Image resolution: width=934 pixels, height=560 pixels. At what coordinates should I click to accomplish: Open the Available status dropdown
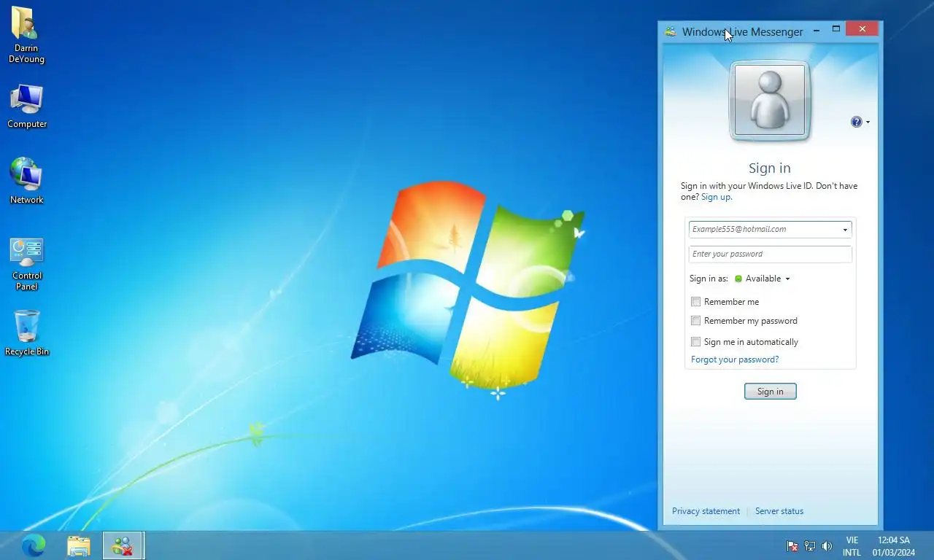point(763,279)
